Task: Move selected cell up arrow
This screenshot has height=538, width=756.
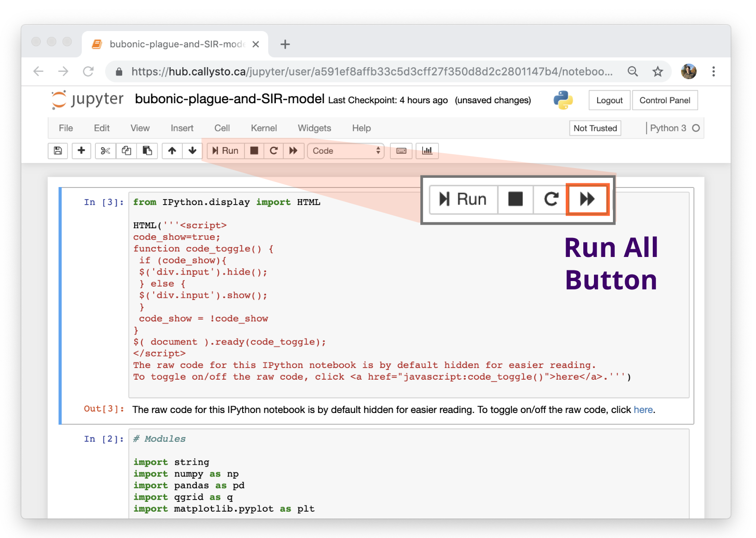Action: pyautogui.click(x=172, y=151)
